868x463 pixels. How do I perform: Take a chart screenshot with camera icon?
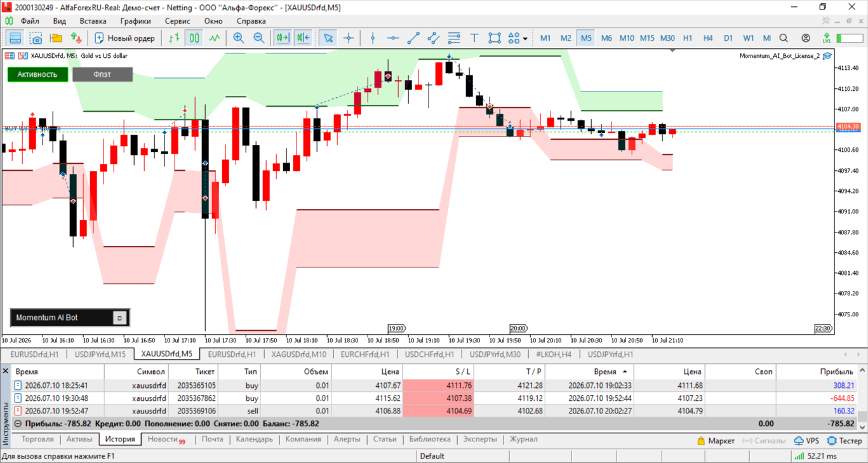[x=36, y=38]
